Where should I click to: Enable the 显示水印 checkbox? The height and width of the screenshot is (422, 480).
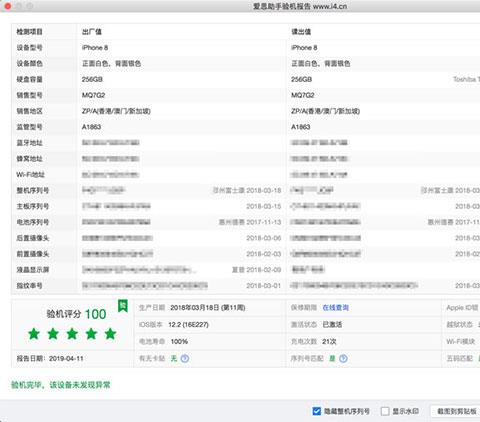point(385,411)
